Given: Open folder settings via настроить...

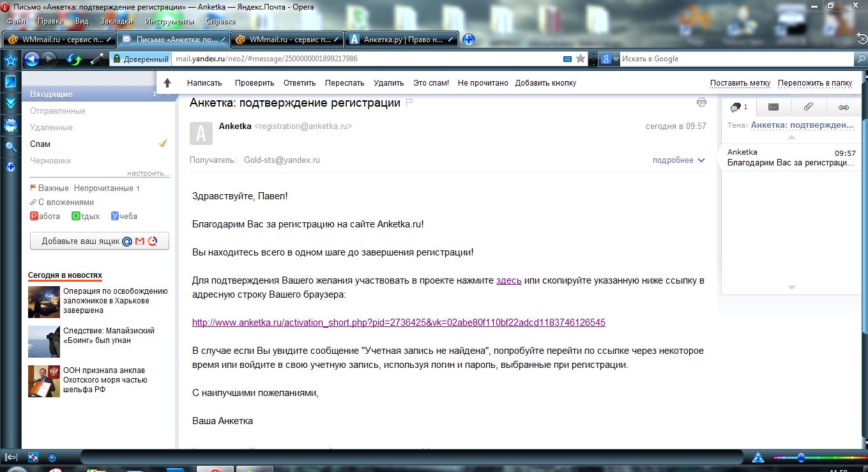Looking at the screenshot, I should (148, 173).
